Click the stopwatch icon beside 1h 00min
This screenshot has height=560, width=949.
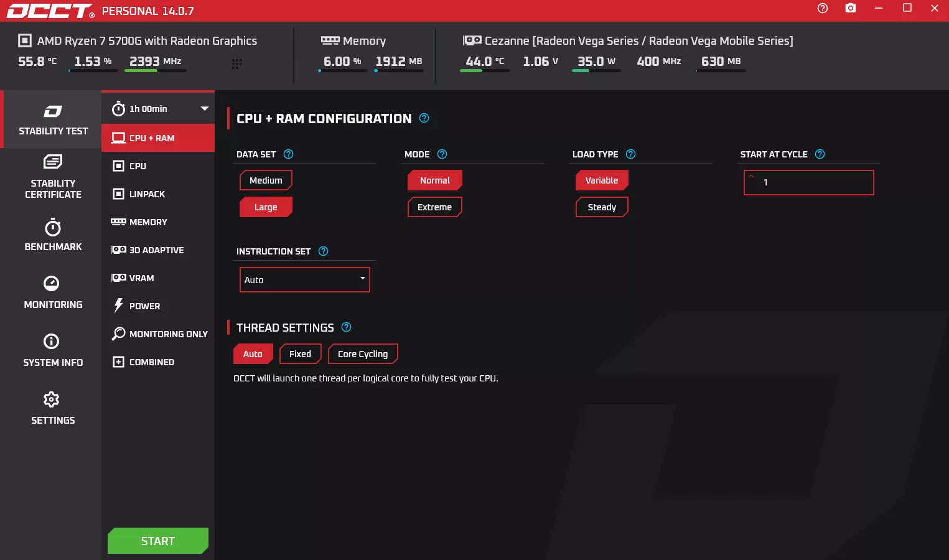(118, 109)
